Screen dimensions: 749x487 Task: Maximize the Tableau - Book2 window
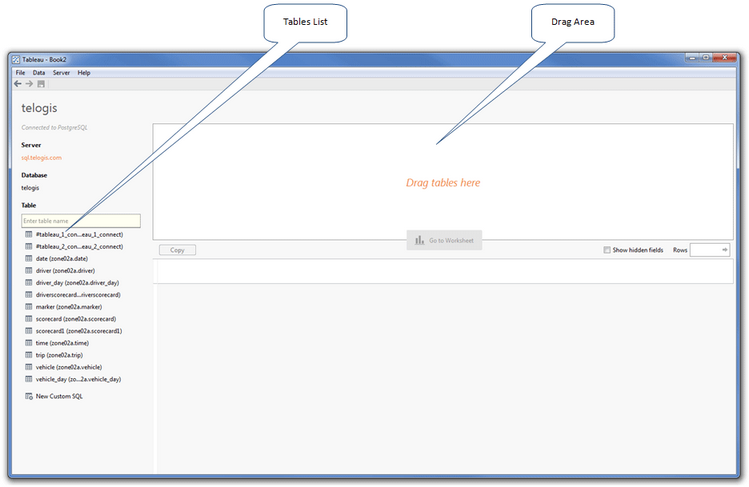(x=706, y=57)
